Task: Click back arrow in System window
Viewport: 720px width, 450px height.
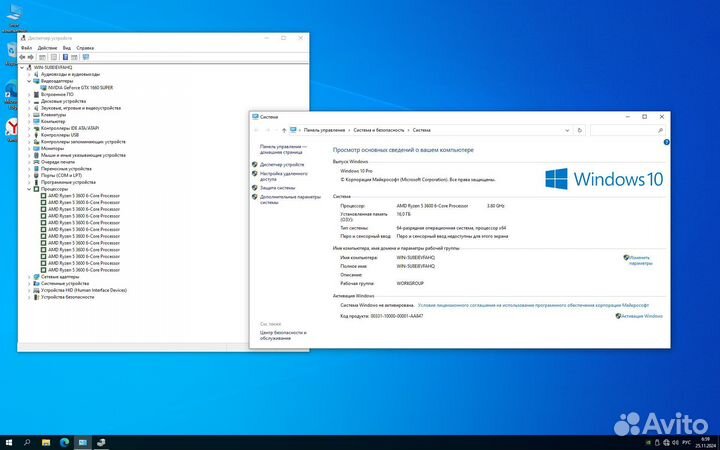Action: point(257,130)
